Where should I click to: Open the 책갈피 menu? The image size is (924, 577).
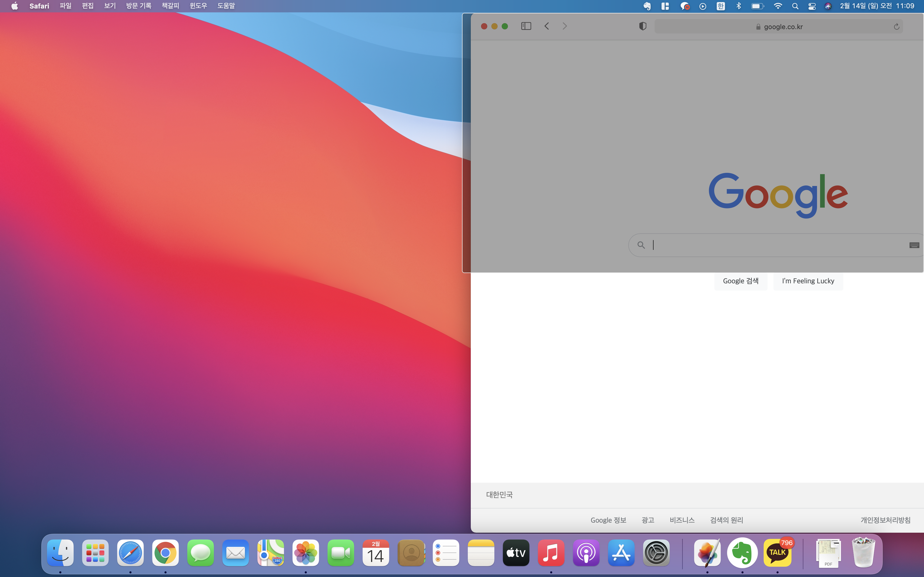tap(170, 6)
